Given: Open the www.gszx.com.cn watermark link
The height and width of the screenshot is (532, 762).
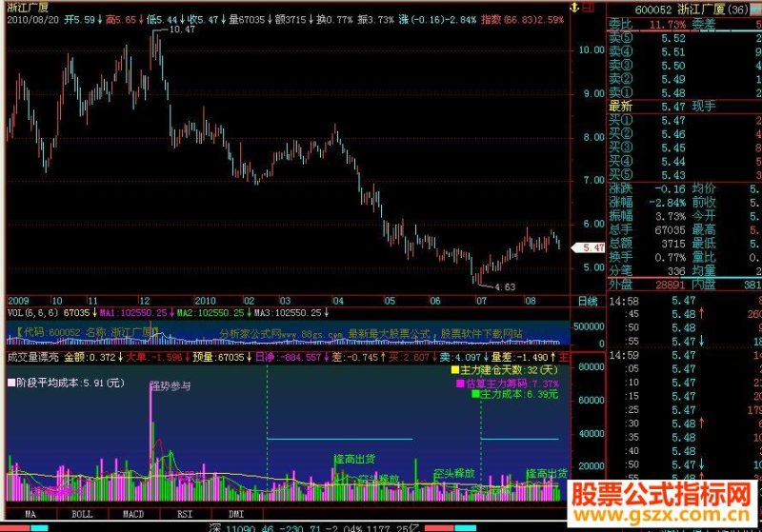Looking at the screenshot, I should (x=662, y=517).
